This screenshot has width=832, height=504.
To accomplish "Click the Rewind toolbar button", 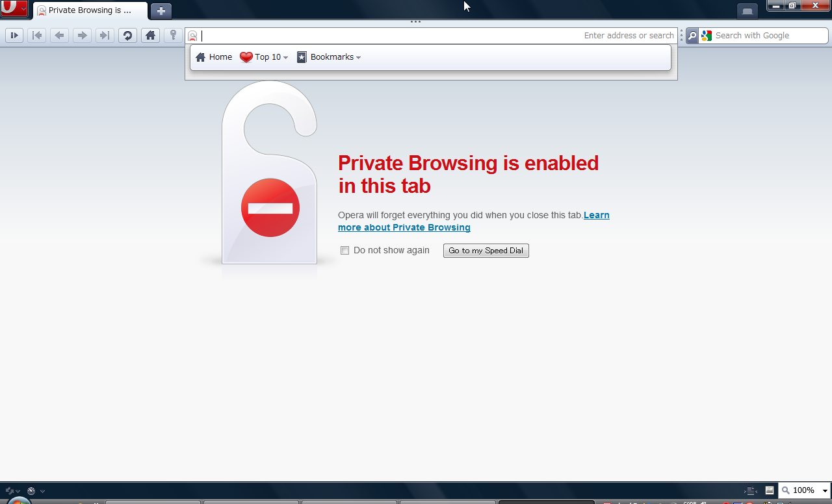I will tap(37, 36).
